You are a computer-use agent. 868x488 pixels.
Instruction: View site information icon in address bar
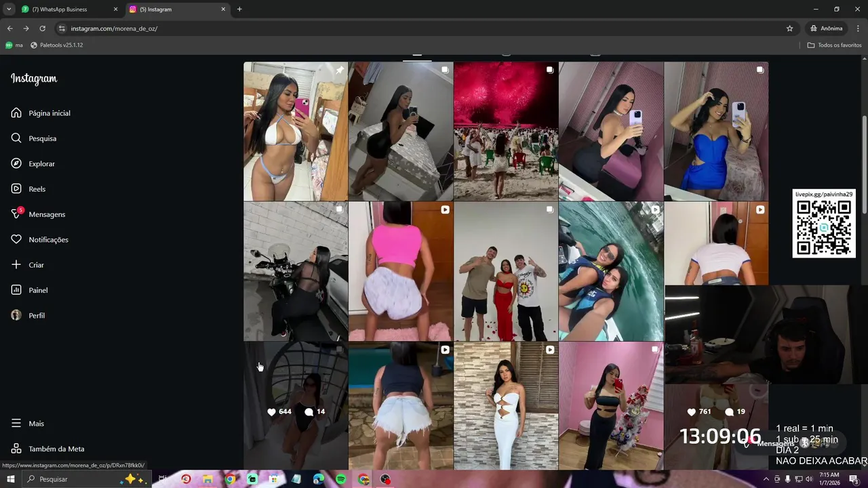click(x=62, y=28)
